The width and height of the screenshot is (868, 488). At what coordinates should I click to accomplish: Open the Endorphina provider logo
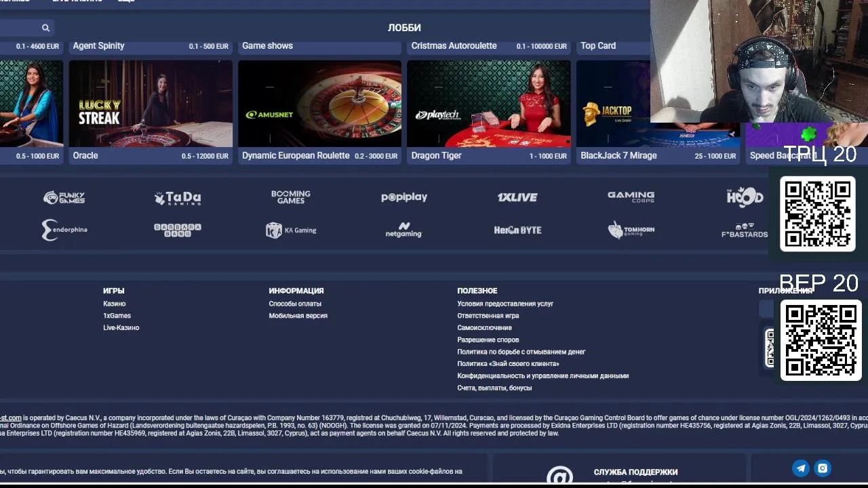64,230
